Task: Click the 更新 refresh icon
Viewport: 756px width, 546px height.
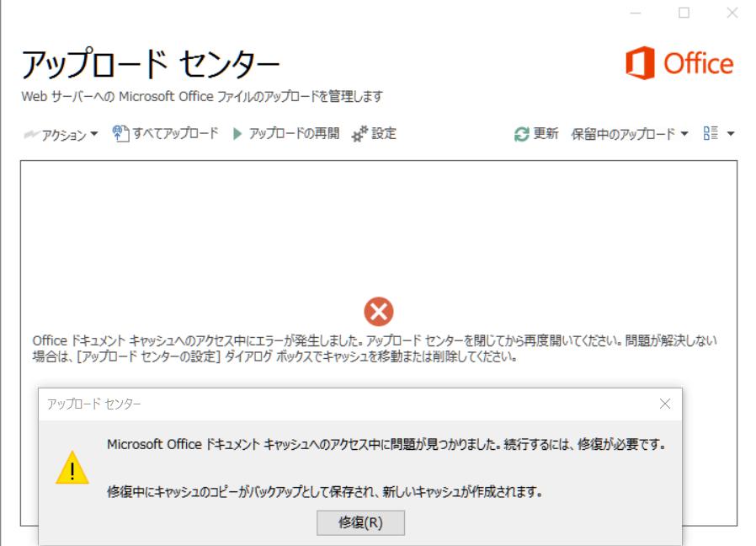Action: point(522,134)
